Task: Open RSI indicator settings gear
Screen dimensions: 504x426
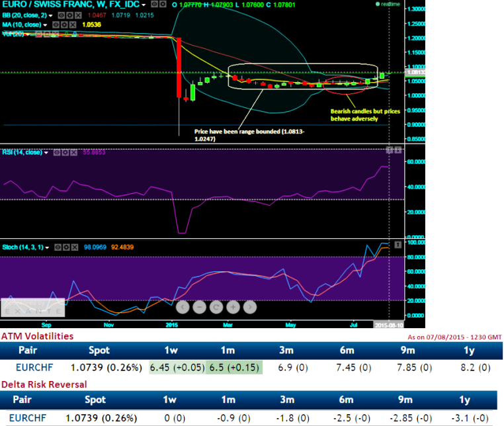Action: pyautogui.click(x=65, y=152)
